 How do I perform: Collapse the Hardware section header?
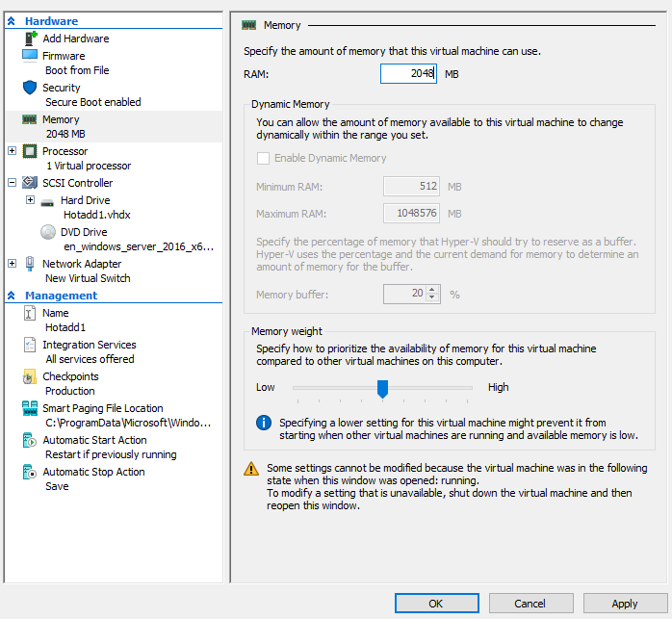coord(12,21)
